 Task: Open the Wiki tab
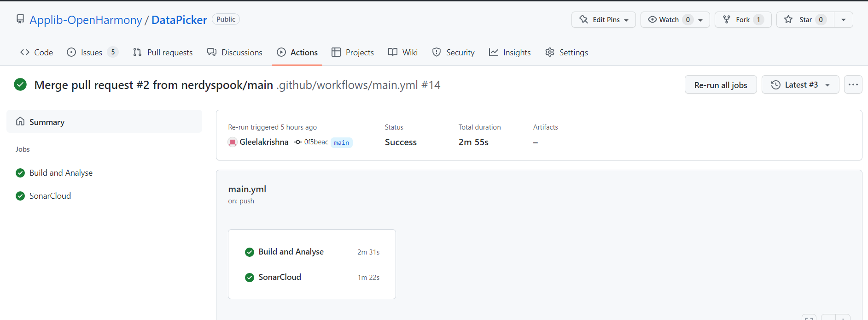[x=403, y=52]
